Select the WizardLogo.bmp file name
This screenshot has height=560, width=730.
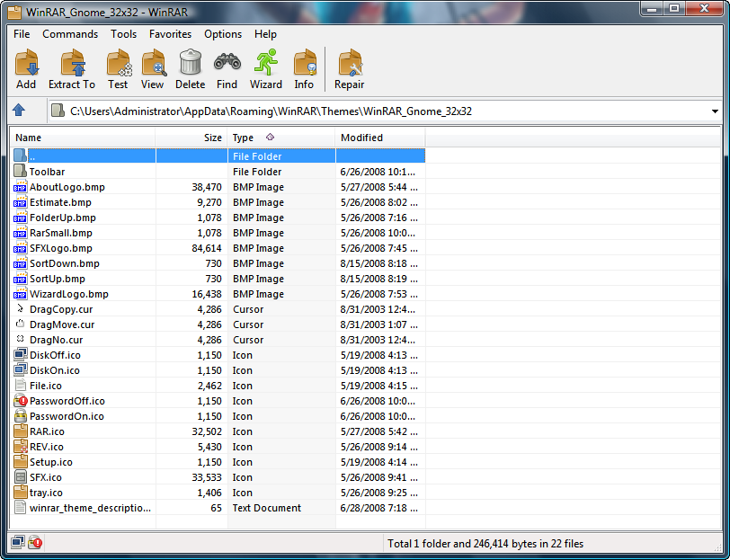[69, 294]
